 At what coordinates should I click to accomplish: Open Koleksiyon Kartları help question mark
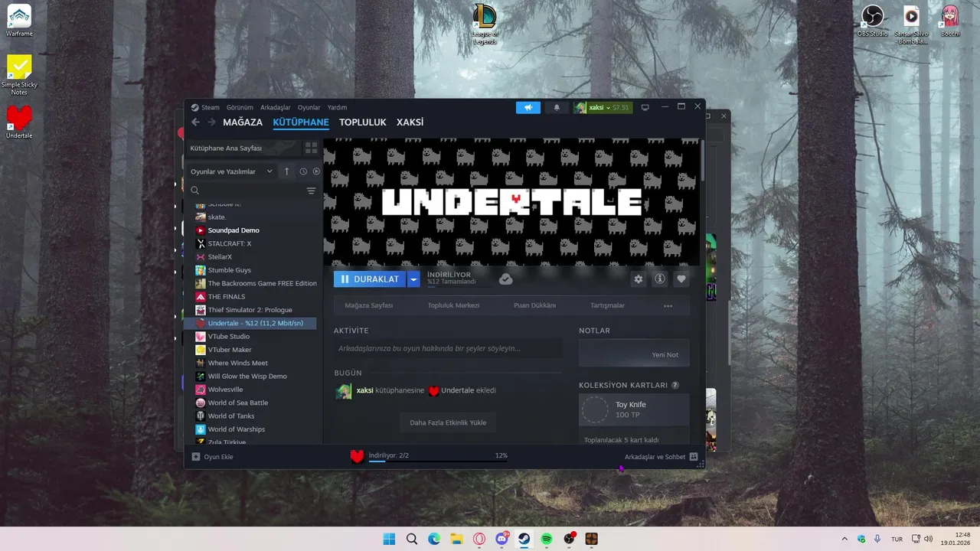pos(675,385)
